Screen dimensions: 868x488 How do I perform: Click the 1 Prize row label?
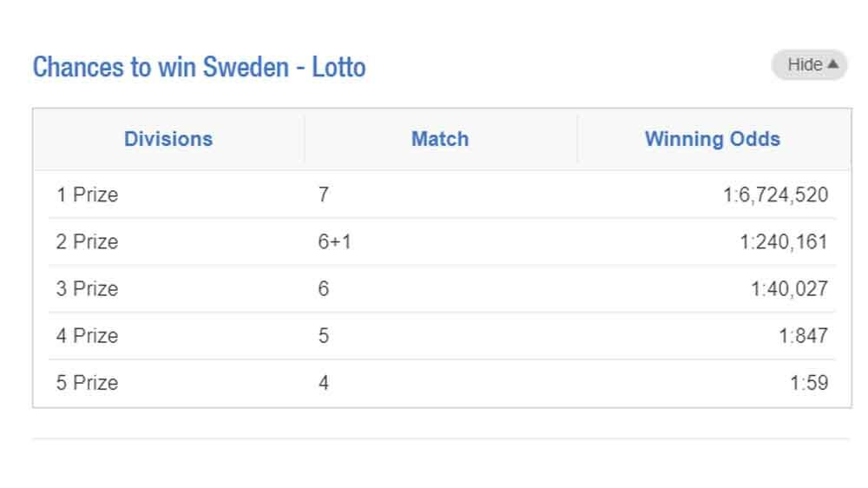pyautogui.click(x=87, y=195)
